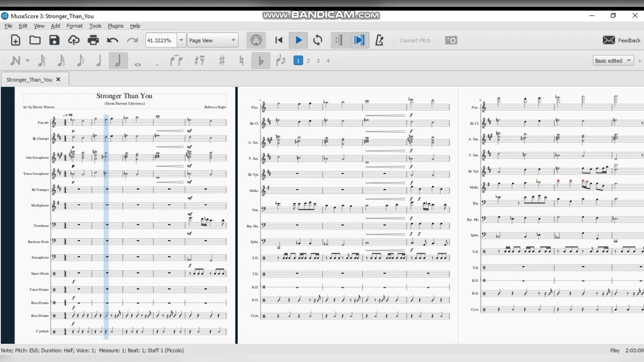This screenshot has height=362, width=644.
Task: Rewind playback to the start
Action: click(x=279, y=40)
